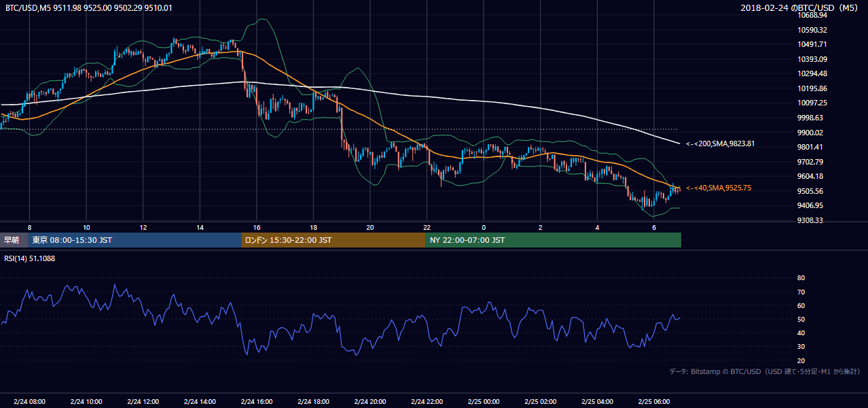This screenshot has height=408, width=868.
Task: Click the bottom time label 2/25 06:00
Action: point(654,402)
